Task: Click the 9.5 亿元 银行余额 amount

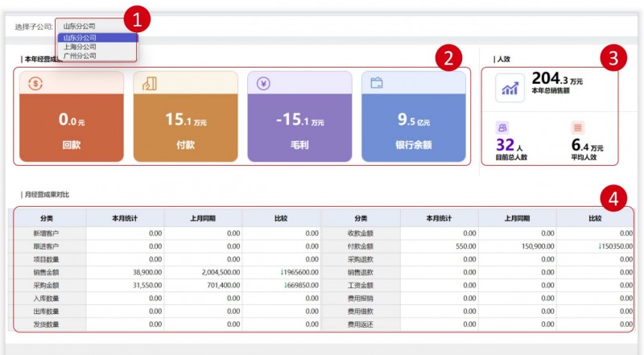Action: pyautogui.click(x=414, y=120)
